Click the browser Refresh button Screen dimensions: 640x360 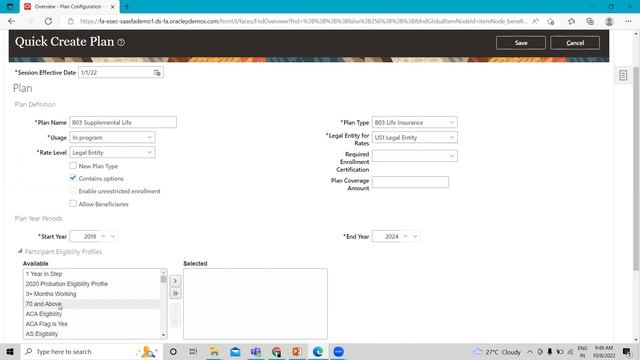point(48,21)
